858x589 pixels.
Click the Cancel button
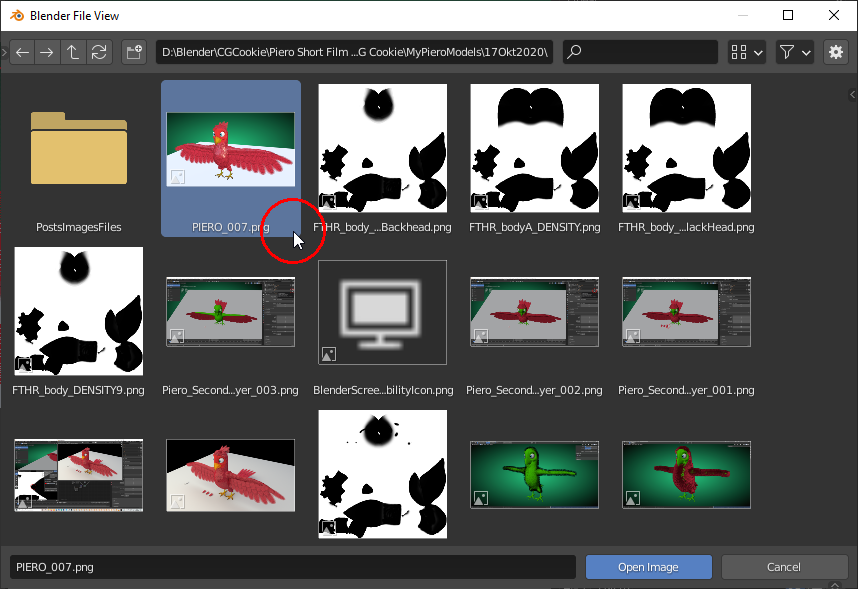[x=785, y=567]
